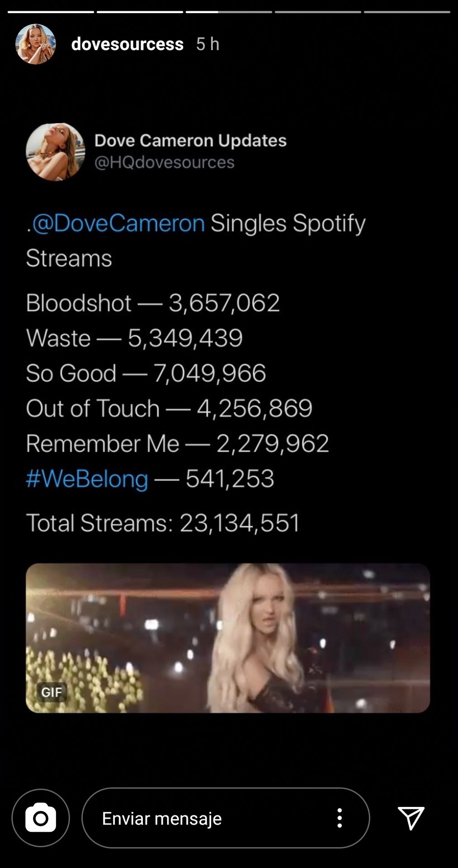Jump to the second story segment bar
This screenshot has height=868, width=458.
pos(140,12)
